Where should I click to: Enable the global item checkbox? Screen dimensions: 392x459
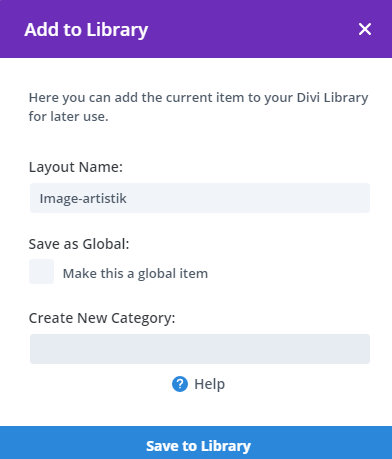point(41,271)
